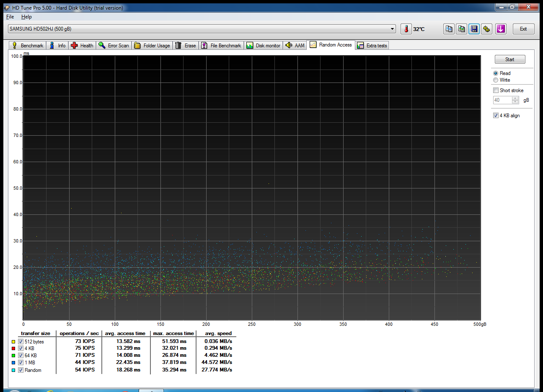Switch to the Extra tests tab
The width and height of the screenshot is (543, 392).
click(372, 46)
